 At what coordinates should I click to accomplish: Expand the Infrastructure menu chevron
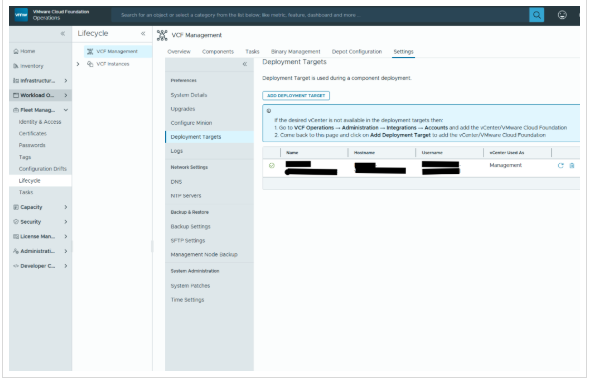click(66, 81)
